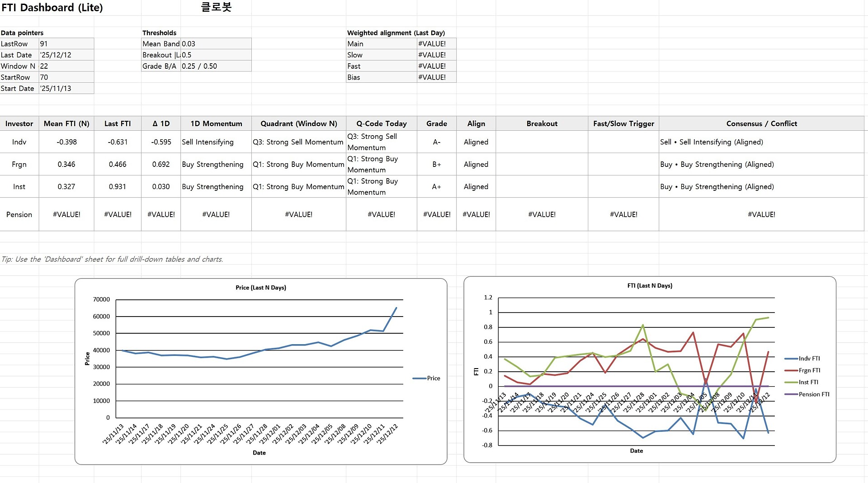Select the #VALUE! cell next to Fast
The width and height of the screenshot is (868, 483).
[x=437, y=66]
